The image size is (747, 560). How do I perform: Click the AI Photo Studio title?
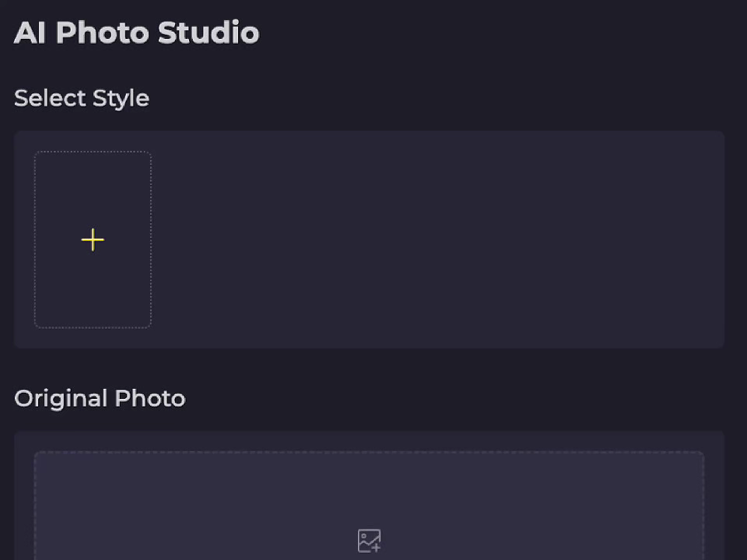tap(136, 33)
